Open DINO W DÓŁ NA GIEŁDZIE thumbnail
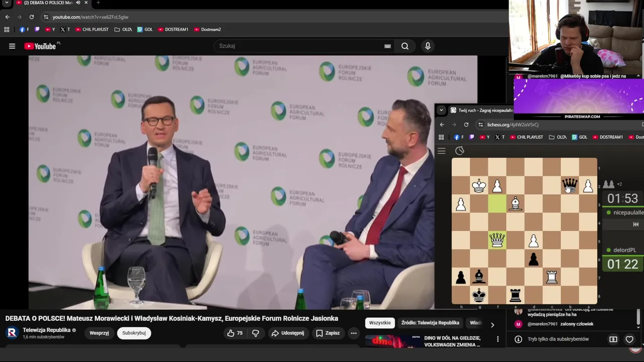The width and height of the screenshot is (644, 362). pos(393,341)
